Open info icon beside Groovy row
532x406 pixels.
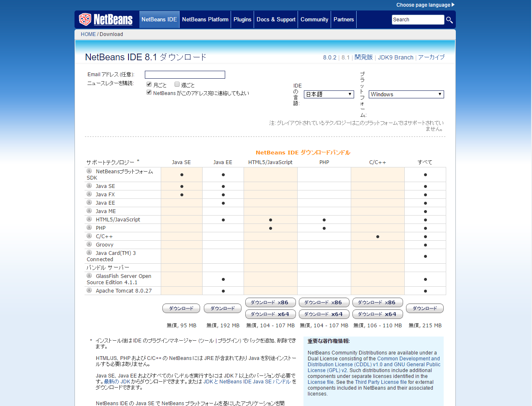pos(89,244)
